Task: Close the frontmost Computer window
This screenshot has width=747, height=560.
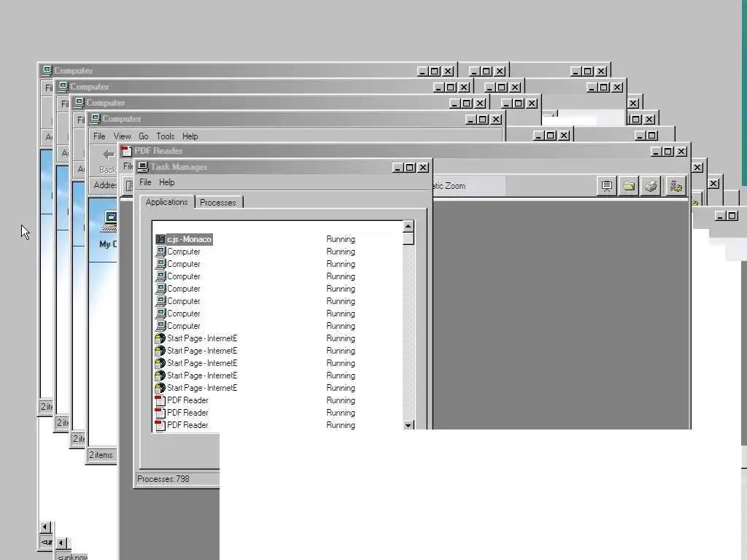Action: [496, 120]
